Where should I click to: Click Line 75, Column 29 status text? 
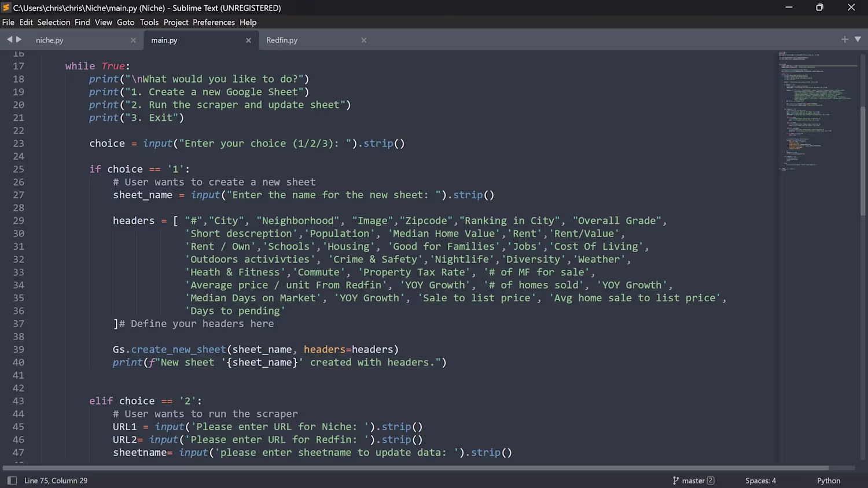click(56, 480)
